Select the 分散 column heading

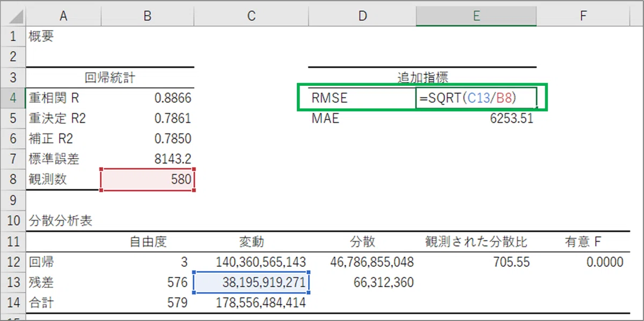362,242
